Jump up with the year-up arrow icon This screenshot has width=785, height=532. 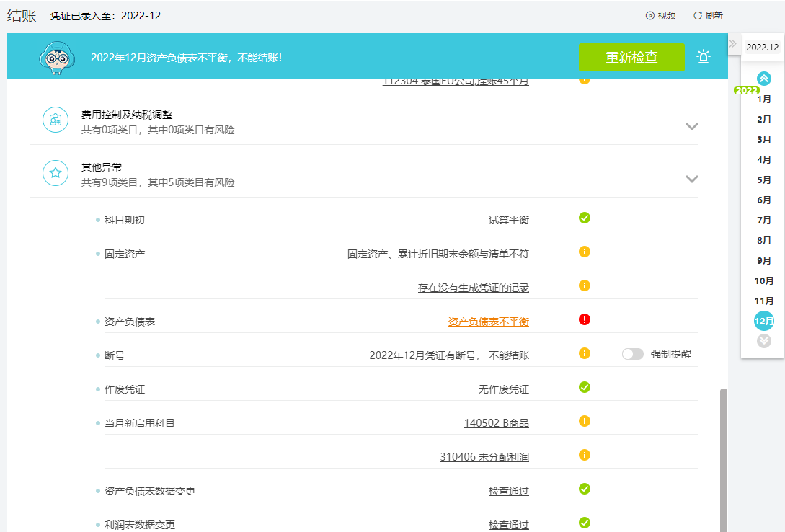764,79
